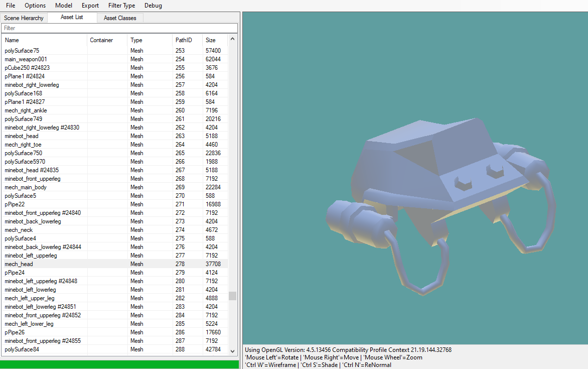Select minebot_front_upperleg #24852 row
The width and height of the screenshot is (588, 369).
[115, 315]
